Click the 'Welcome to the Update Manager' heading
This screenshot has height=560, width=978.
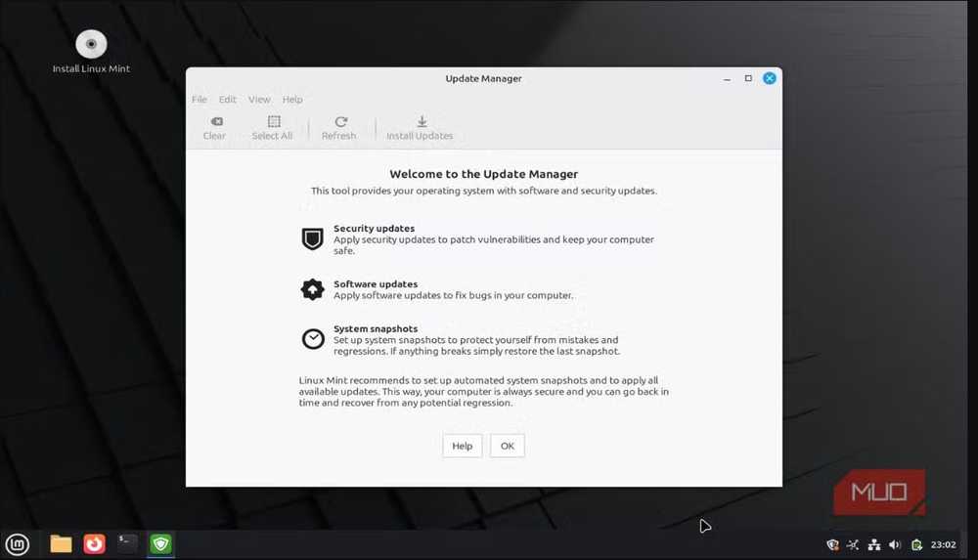(x=484, y=174)
